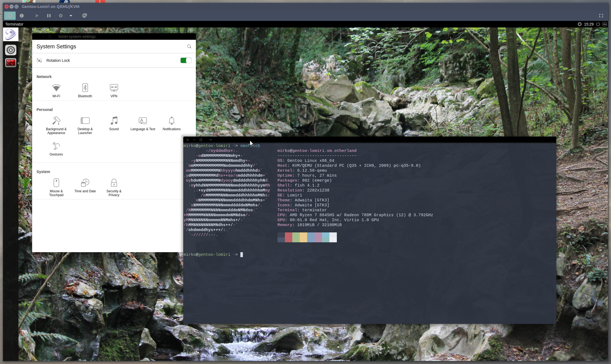Open Background & Appearance settings
Viewport: 611px width, 364px height.
56,125
